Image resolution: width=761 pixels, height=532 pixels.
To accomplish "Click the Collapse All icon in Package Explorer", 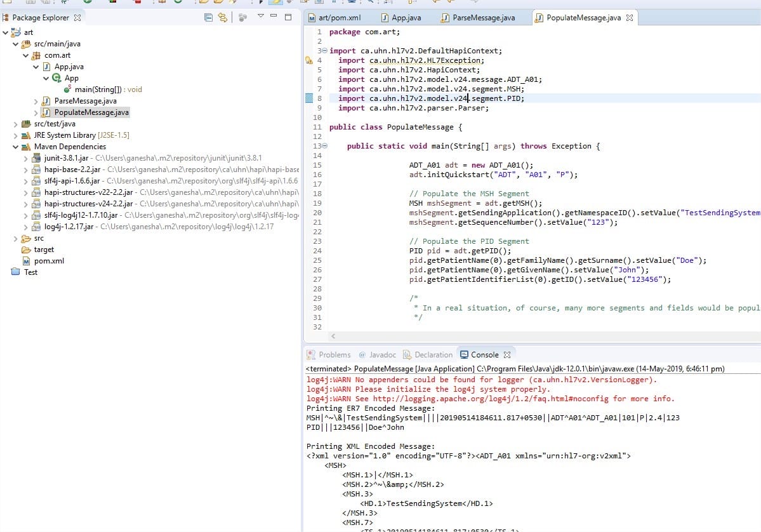I will click(209, 18).
